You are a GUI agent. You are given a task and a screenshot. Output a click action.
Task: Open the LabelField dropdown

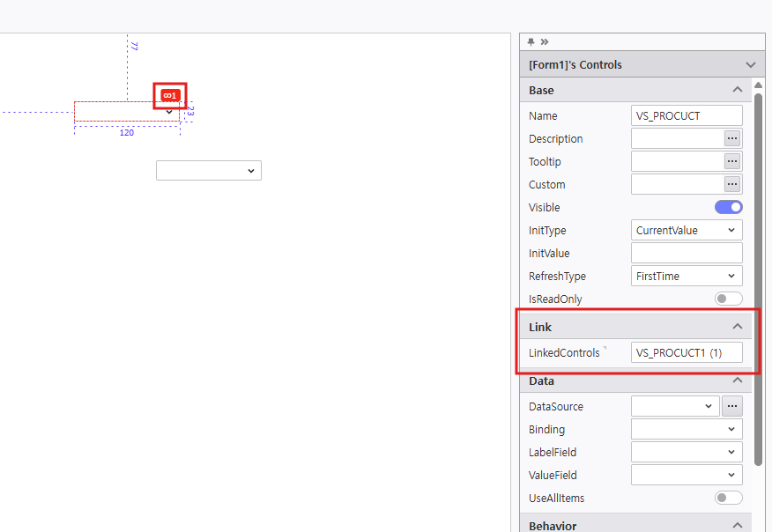click(x=687, y=452)
